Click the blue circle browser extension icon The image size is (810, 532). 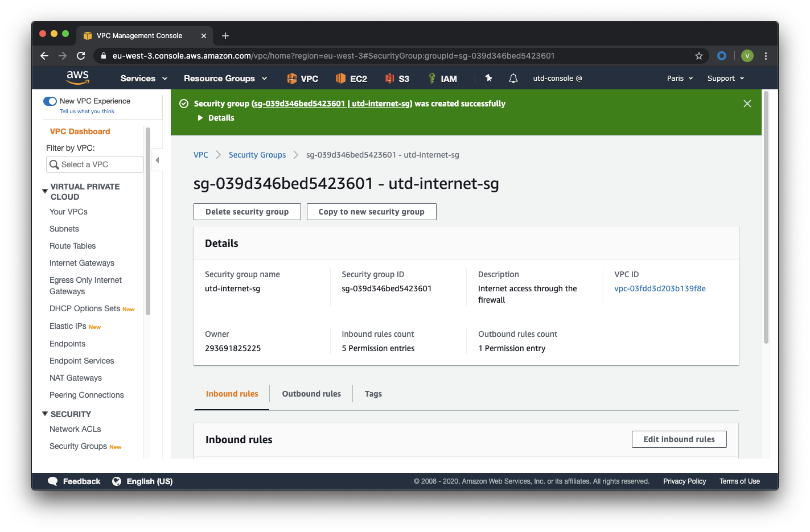coord(722,56)
